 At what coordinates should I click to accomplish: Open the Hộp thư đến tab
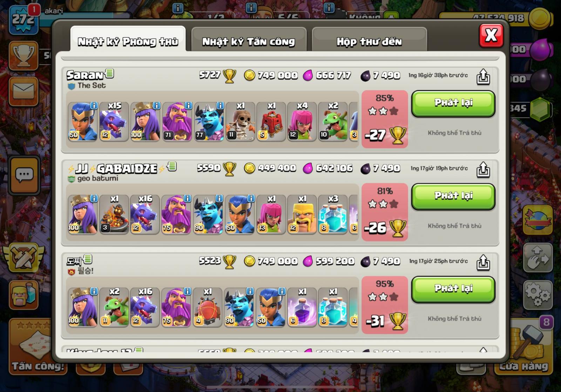tap(369, 41)
